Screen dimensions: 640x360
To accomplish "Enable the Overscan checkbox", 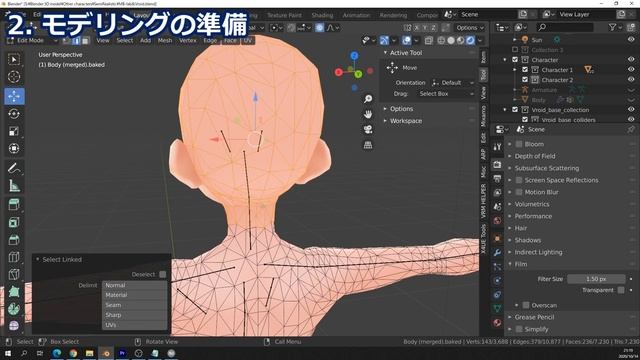I will click(526, 305).
